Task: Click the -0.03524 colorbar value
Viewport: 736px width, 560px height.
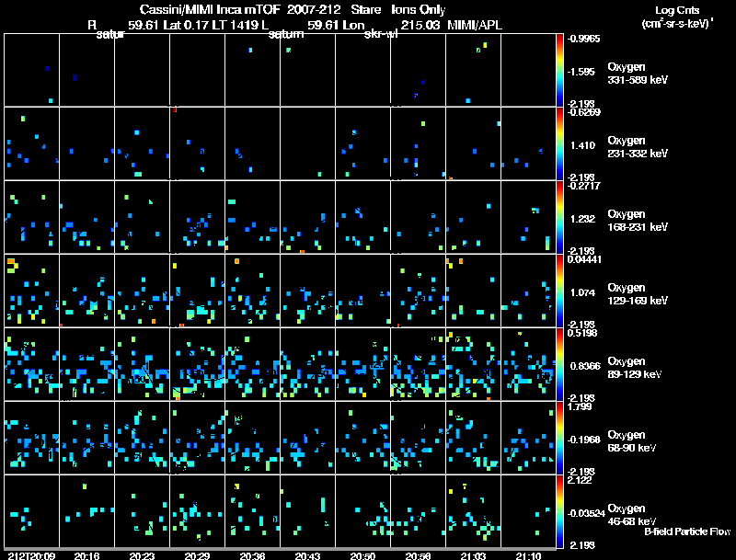Action: click(586, 513)
